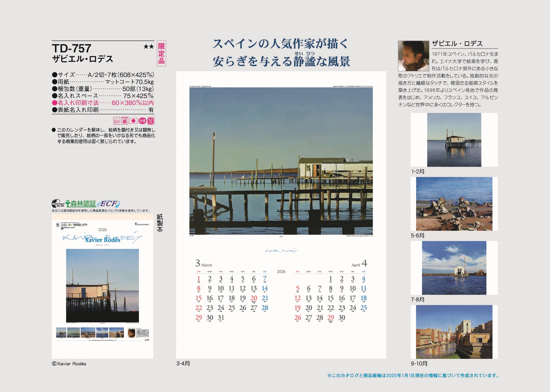The image size is (550, 392).
Task: Click the main pier painting for March-April
Action: 281,161
